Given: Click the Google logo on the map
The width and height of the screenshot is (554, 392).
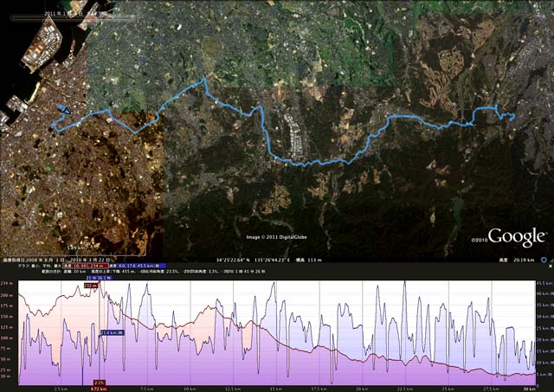Looking at the screenshot, I should click(517, 237).
